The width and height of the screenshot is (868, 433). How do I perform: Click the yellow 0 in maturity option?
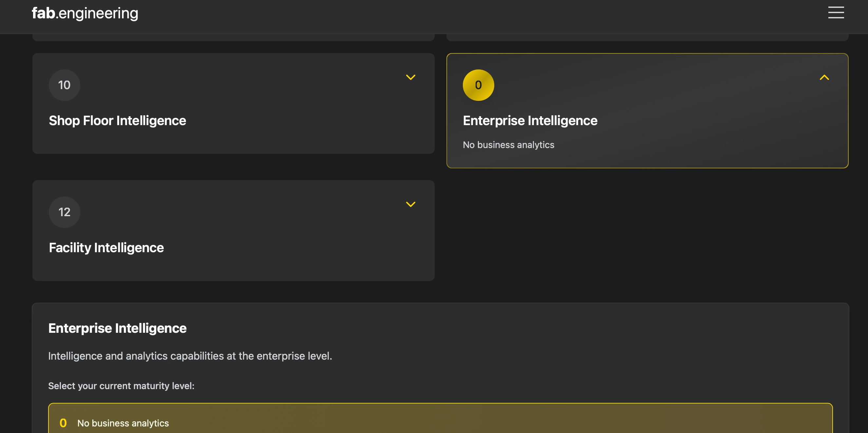pyautogui.click(x=63, y=423)
